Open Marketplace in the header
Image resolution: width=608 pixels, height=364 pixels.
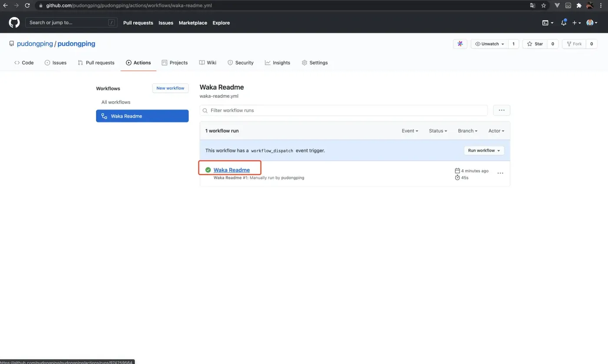click(x=193, y=23)
